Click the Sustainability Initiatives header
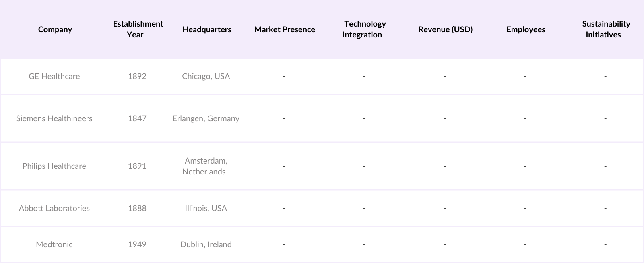The height and width of the screenshot is (263, 644). (x=605, y=29)
